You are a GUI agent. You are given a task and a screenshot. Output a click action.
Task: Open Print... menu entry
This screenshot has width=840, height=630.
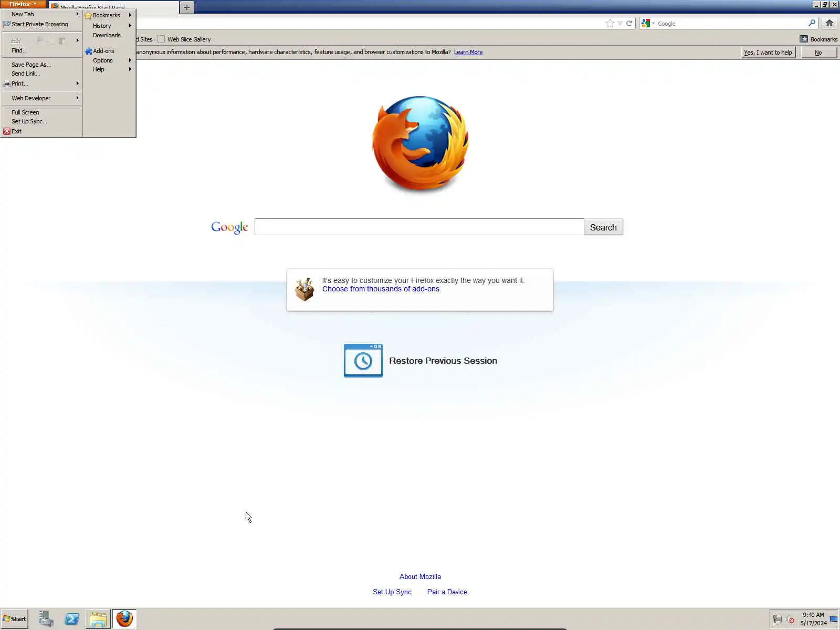[x=41, y=83]
